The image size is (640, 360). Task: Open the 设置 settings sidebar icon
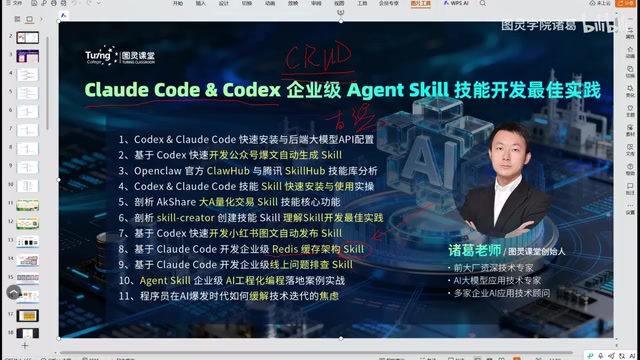(630, 208)
